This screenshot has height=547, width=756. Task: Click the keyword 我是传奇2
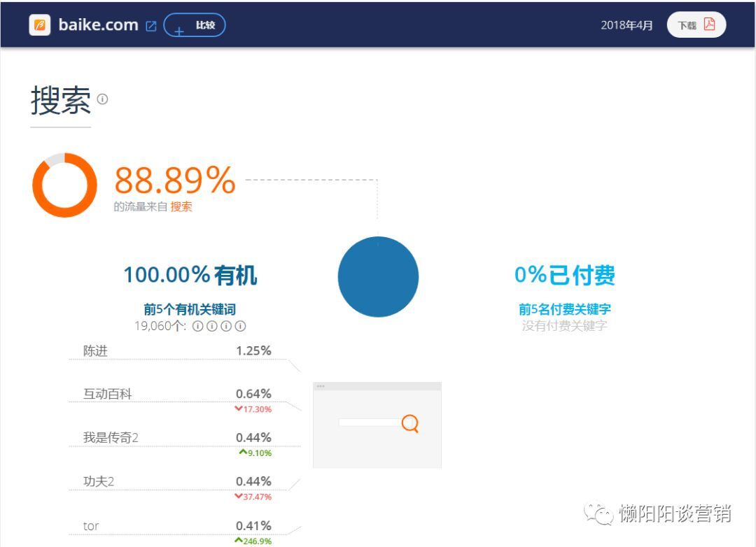pyautogui.click(x=111, y=438)
